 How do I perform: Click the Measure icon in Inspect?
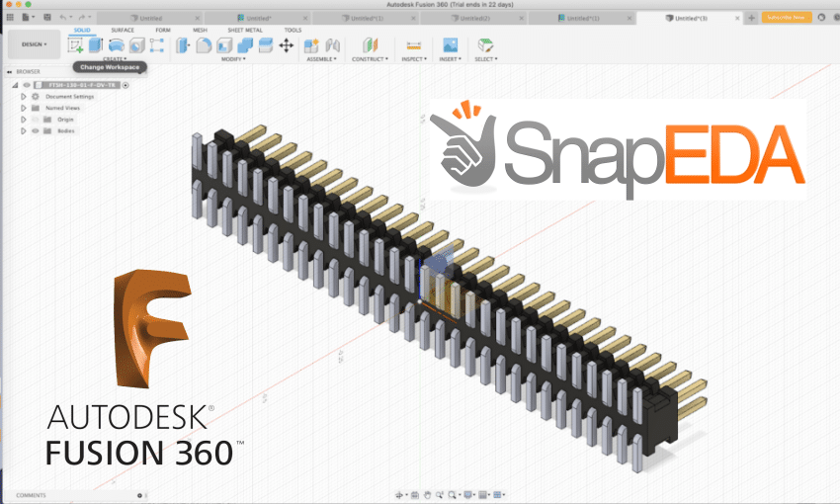coord(414,45)
